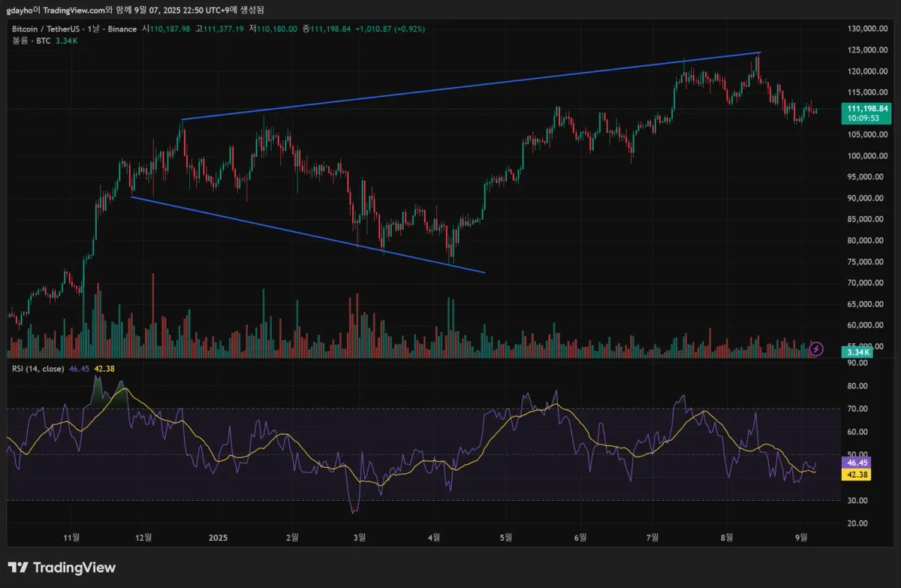This screenshot has width=901, height=588.
Task: Click the green 3.34K volume axis label
Action: (x=857, y=352)
